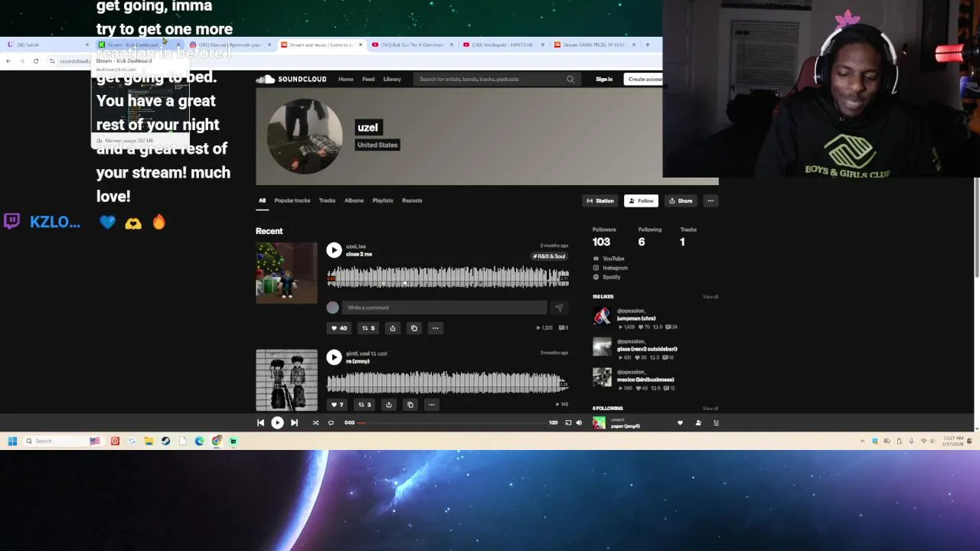The width and height of the screenshot is (980, 551).
Task: Repost rn (zmny) with 3 reposts
Action: point(364,405)
